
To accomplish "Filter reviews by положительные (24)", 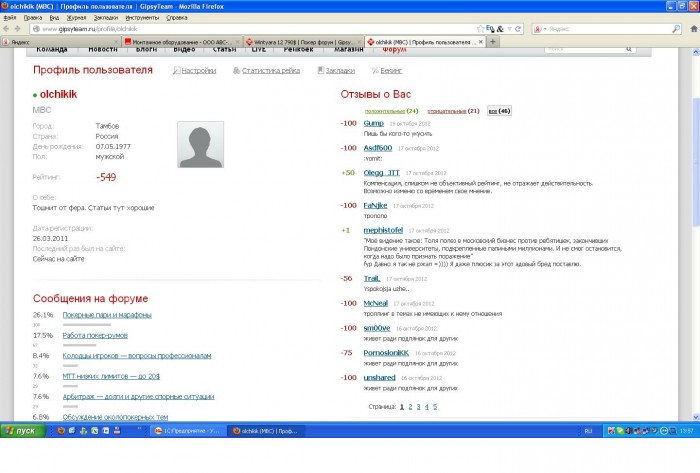I will click(391, 111).
